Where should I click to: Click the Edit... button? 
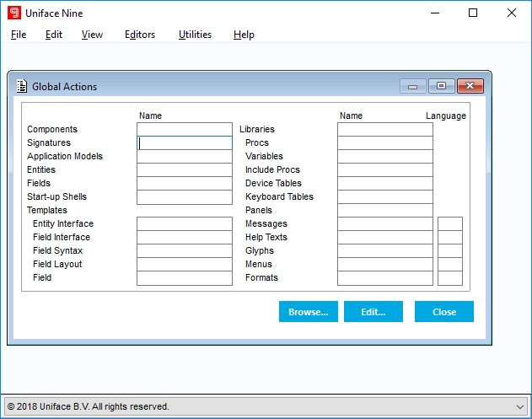(373, 311)
